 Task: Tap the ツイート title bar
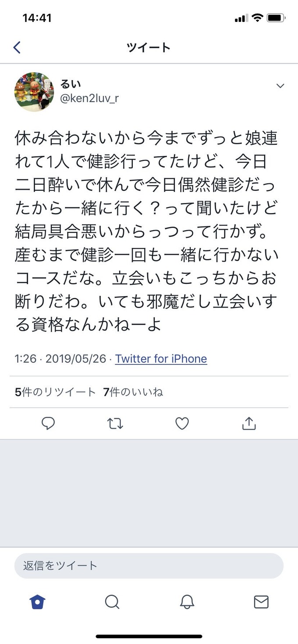click(x=149, y=47)
